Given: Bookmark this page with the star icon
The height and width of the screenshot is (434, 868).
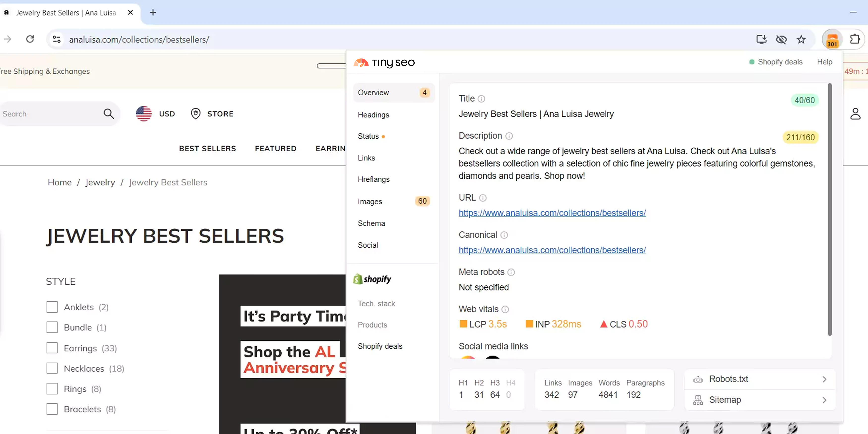Looking at the screenshot, I should pos(801,39).
